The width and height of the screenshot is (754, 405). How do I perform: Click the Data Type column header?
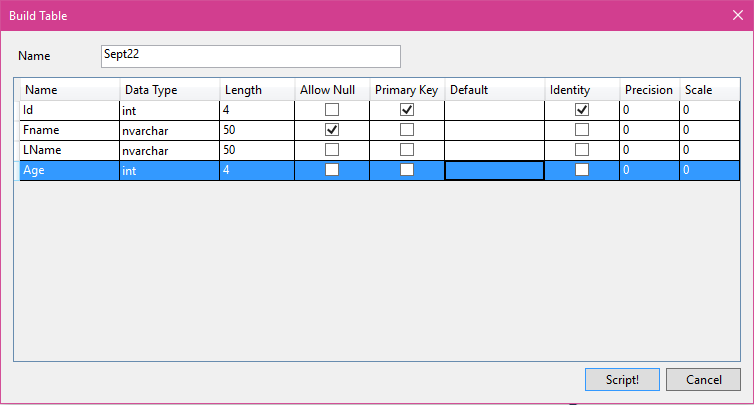click(169, 90)
